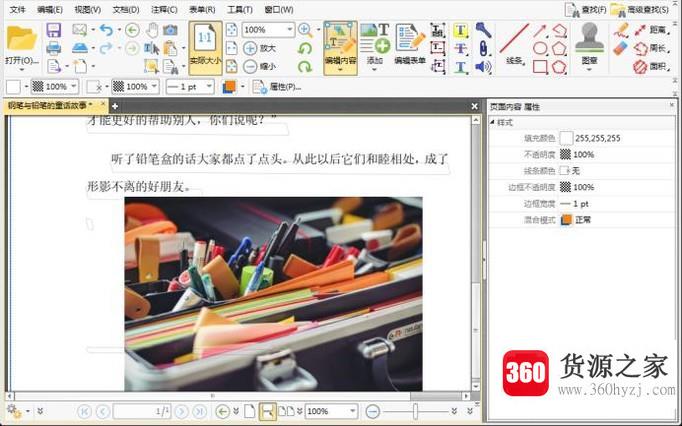Open the 添加 add content dropdown
Viewport: 682px width, 426px height.
[374, 47]
